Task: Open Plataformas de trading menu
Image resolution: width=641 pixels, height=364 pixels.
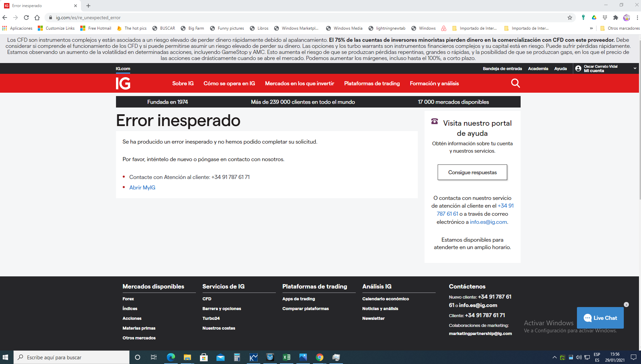Action: coord(372,83)
